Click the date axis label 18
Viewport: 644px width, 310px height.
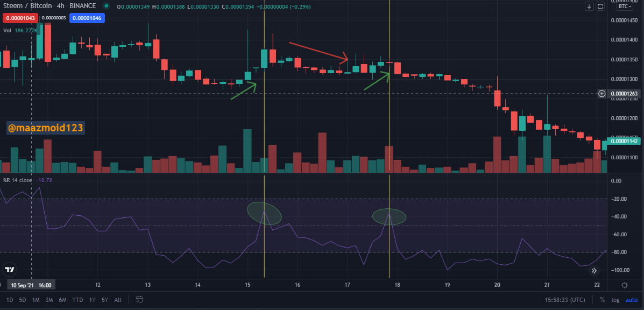coord(397,285)
